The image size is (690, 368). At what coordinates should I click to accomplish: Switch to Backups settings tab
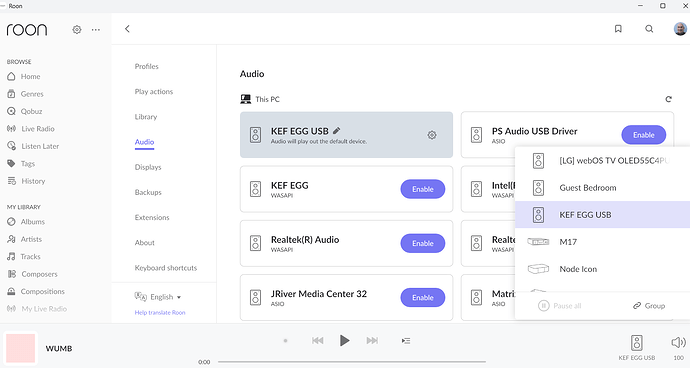pyautogui.click(x=148, y=192)
